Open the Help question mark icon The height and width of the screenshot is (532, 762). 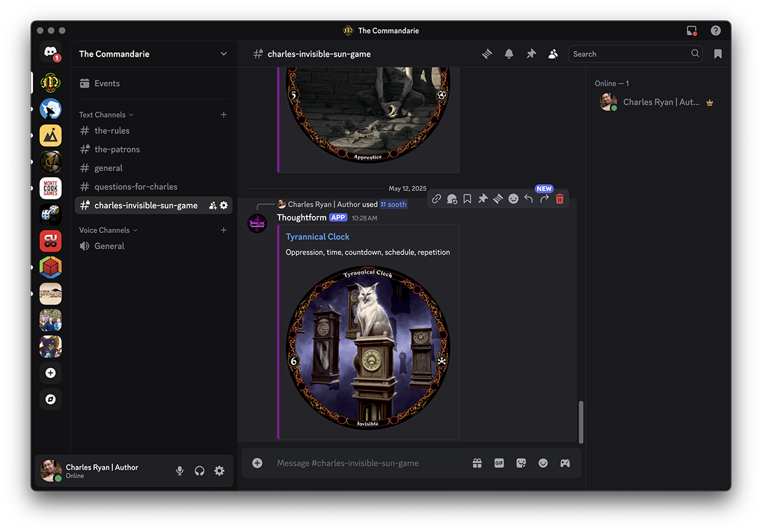(716, 30)
